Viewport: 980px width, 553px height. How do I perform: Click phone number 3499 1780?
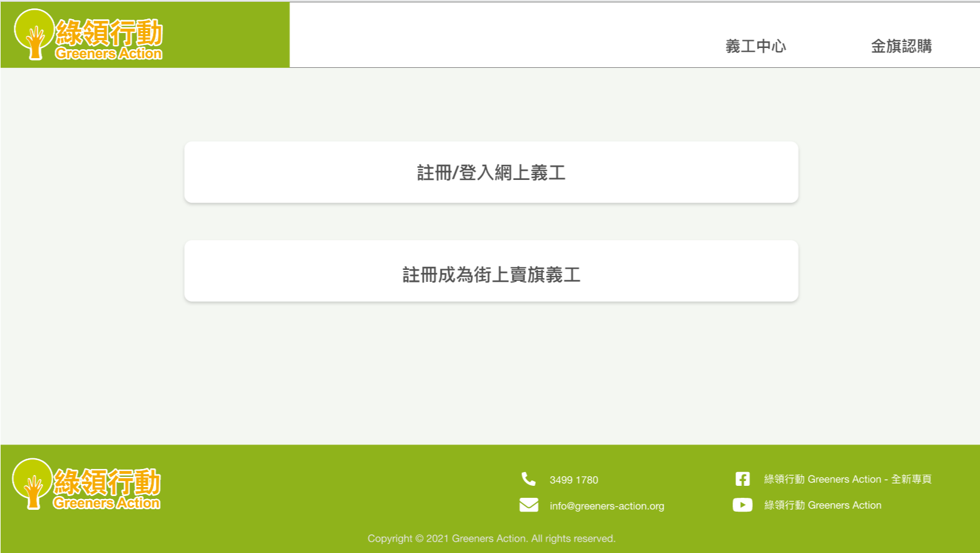(x=574, y=480)
